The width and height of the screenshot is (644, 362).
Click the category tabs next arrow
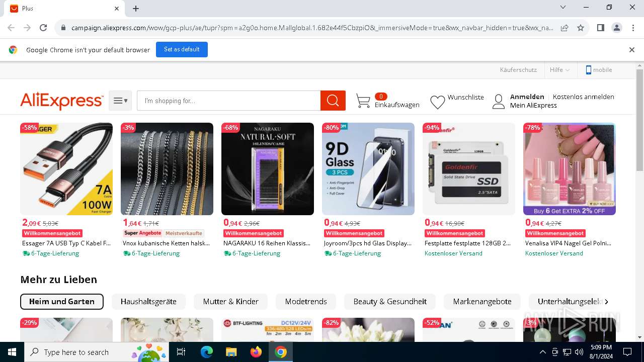(606, 302)
